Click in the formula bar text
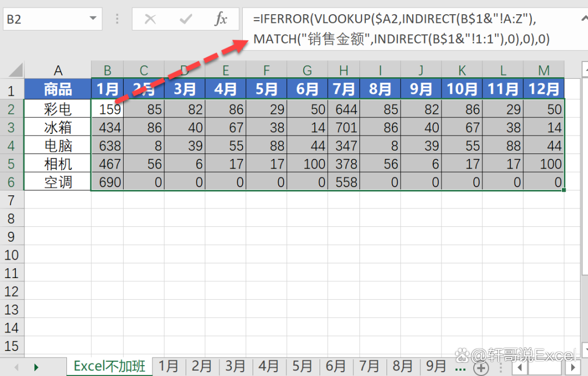Viewport: 588px width, 376px height. (401, 29)
